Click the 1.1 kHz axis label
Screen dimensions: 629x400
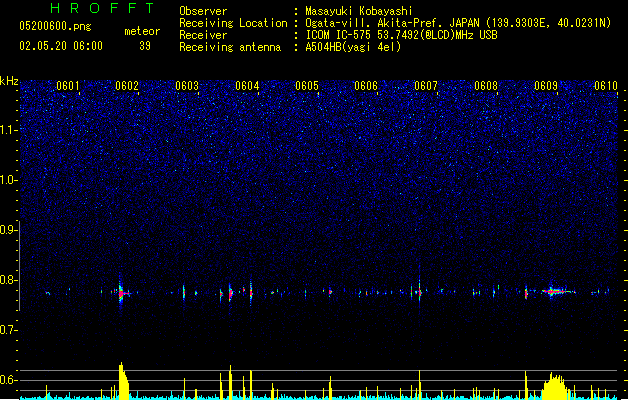(x=8, y=130)
